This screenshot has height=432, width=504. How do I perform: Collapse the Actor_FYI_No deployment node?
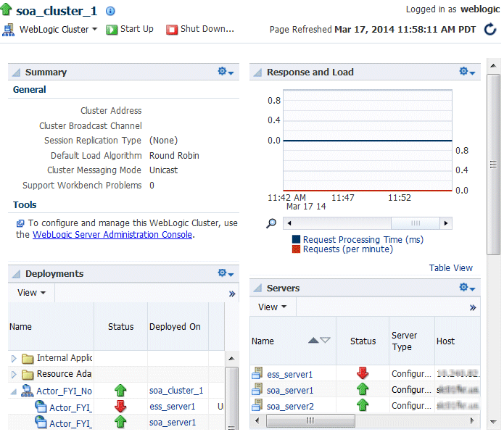tap(14, 391)
